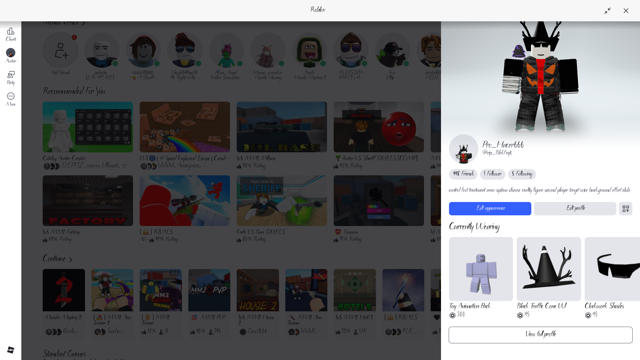Viewport: 640px width, 360px height.
Task: Click the blue Edit appearance button
Action: coord(490,209)
